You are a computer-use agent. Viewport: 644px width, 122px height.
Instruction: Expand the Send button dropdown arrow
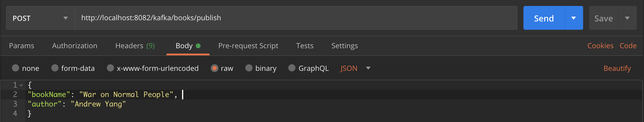[574, 18]
